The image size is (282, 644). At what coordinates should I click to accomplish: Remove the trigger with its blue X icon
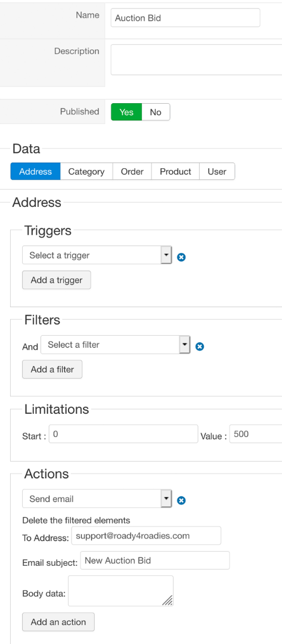[x=181, y=257]
